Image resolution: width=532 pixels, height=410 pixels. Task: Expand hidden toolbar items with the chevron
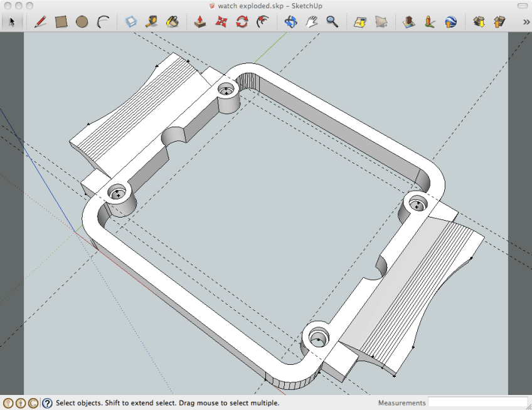527,21
